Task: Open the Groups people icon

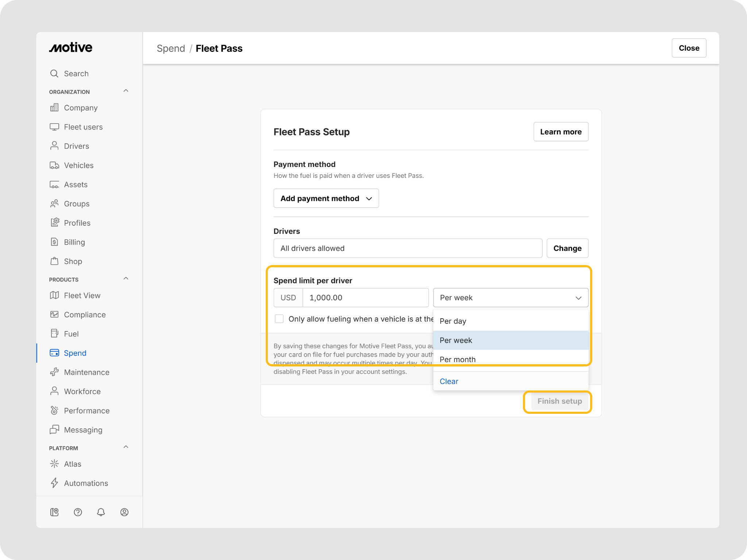Action: (54, 204)
